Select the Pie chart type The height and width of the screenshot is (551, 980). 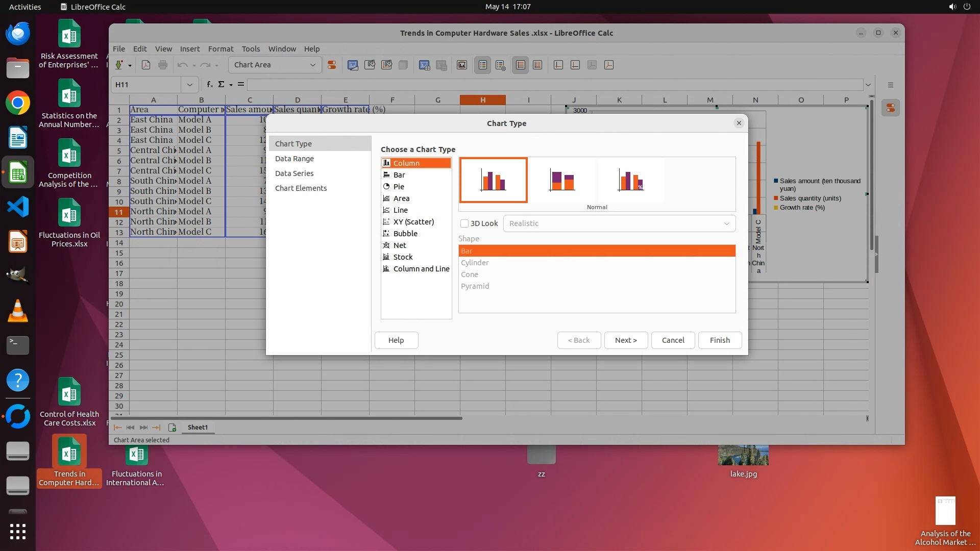399,187
